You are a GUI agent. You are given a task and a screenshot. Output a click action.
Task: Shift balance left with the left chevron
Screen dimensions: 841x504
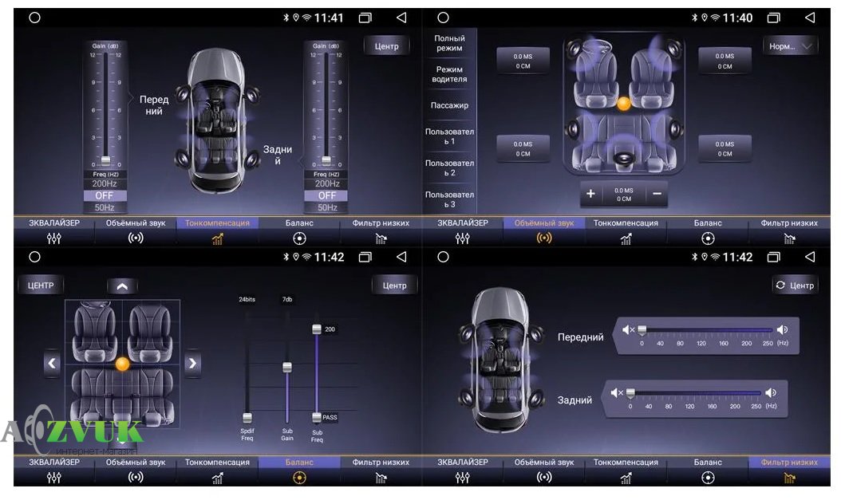pos(52,363)
